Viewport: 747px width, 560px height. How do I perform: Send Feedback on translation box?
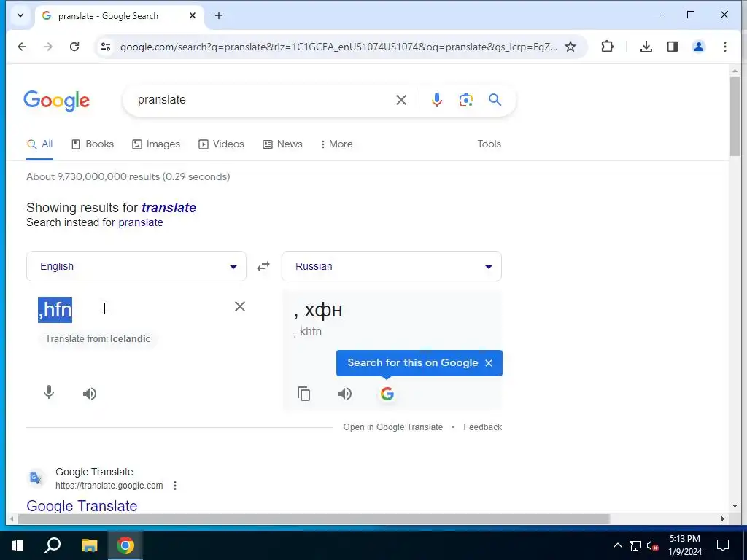[x=483, y=427]
